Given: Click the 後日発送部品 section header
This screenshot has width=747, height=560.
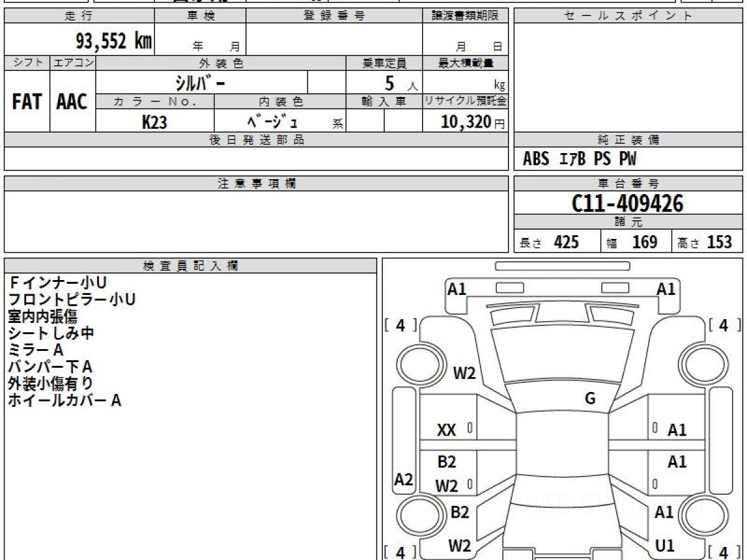Looking at the screenshot, I should click(256, 140).
